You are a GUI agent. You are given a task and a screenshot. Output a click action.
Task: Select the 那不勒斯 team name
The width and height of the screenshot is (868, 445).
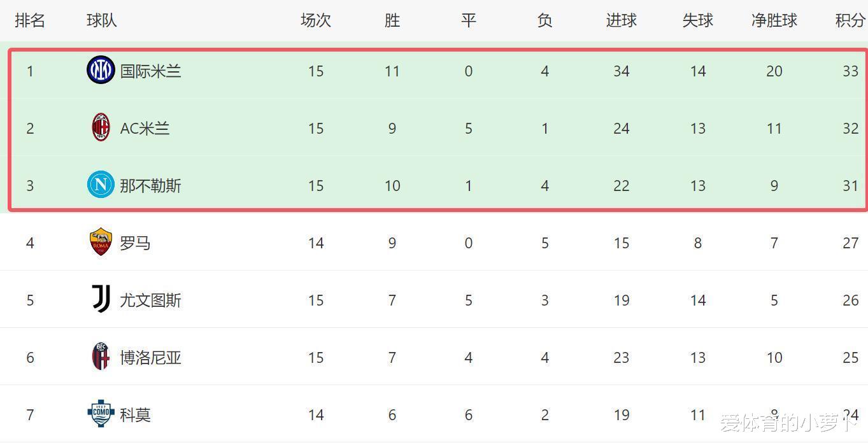pyautogui.click(x=151, y=185)
